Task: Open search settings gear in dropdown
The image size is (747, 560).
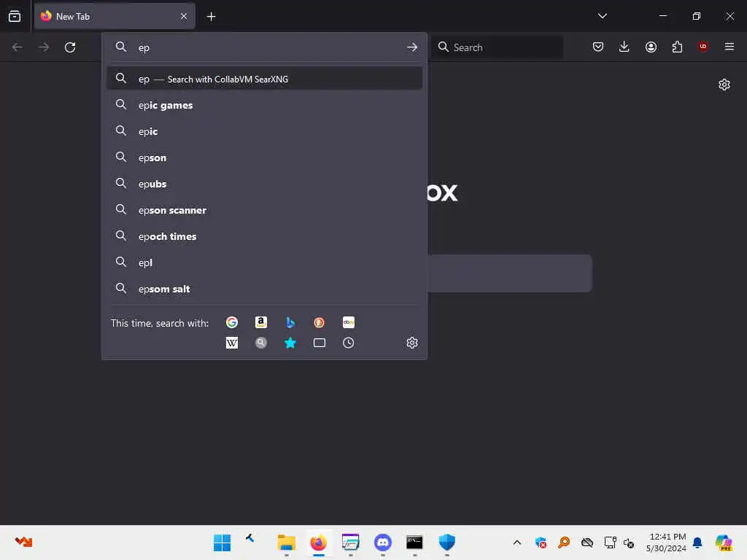Action: point(412,343)
